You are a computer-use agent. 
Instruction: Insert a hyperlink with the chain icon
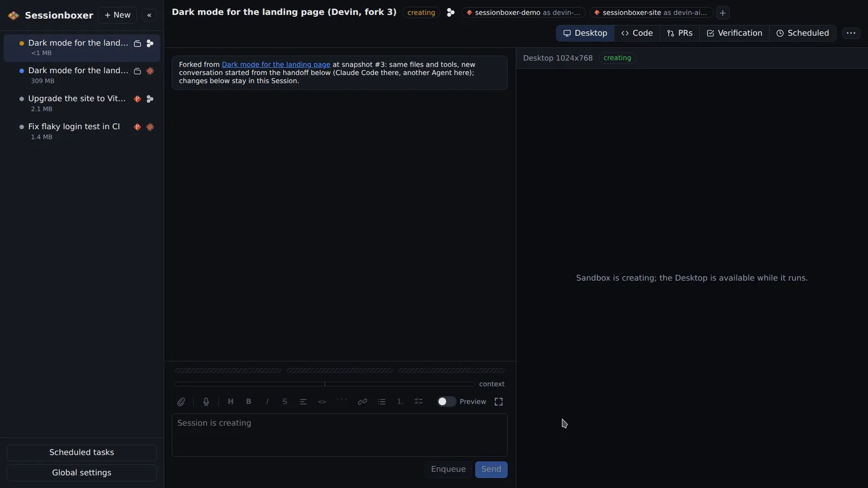[362, 402]
